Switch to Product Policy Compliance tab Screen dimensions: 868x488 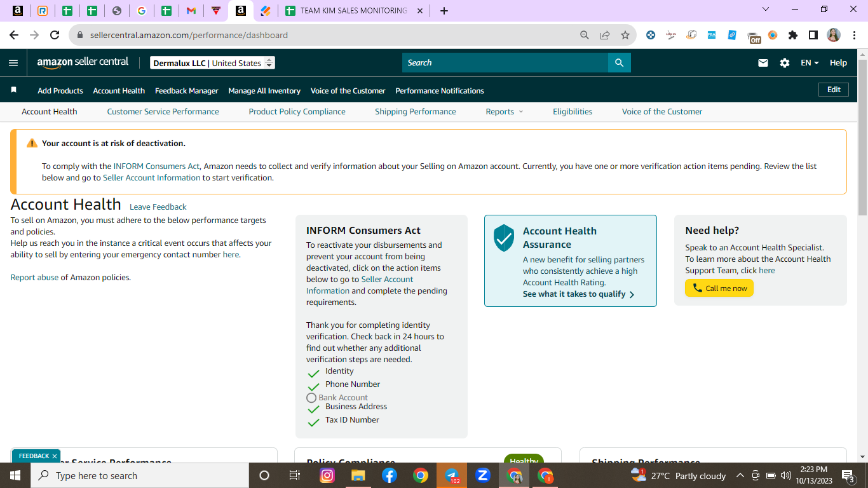click(x=297, y=112)
